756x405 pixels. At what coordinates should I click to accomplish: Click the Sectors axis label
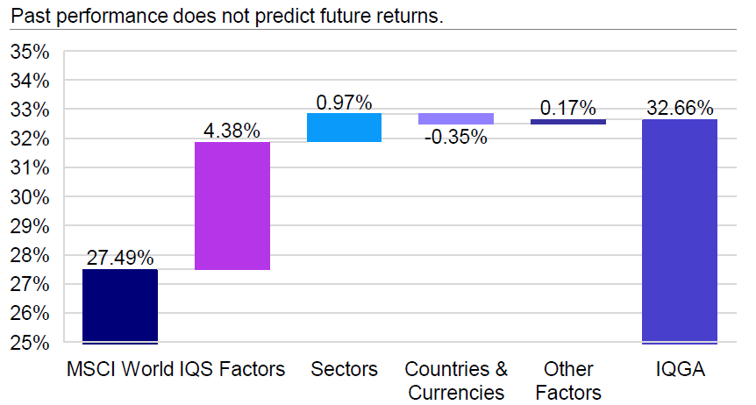pos(344,369)
